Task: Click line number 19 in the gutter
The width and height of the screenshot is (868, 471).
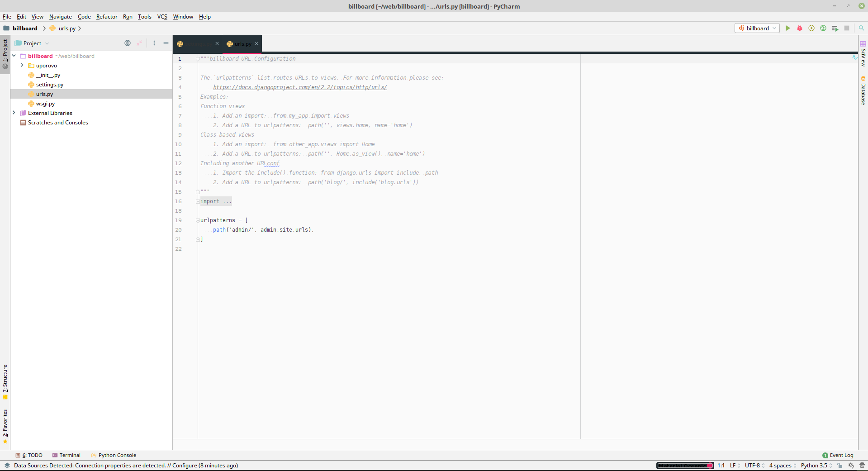Action: click(x=179, y=220)
